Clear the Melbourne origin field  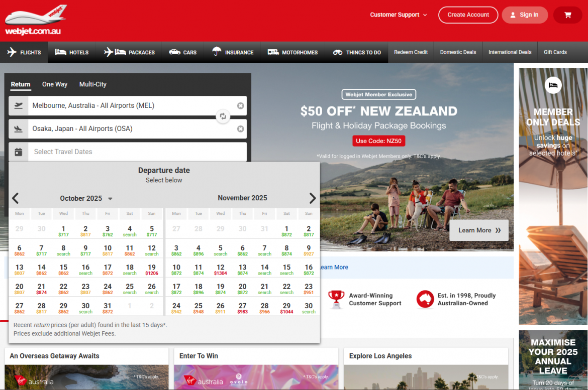tap(240, 106)
